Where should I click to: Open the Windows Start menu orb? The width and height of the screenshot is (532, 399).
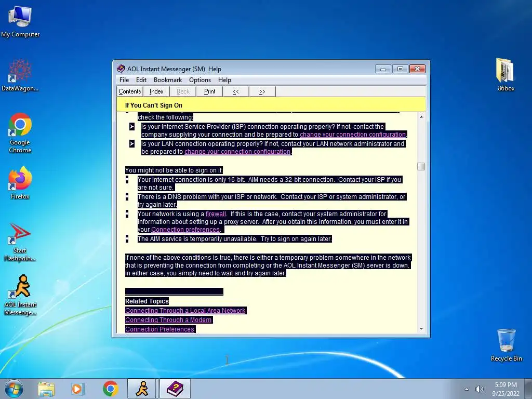click(14, 389)
